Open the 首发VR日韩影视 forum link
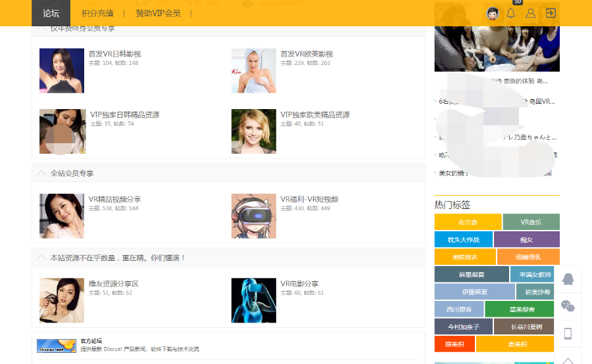 [x=114, y=54]
